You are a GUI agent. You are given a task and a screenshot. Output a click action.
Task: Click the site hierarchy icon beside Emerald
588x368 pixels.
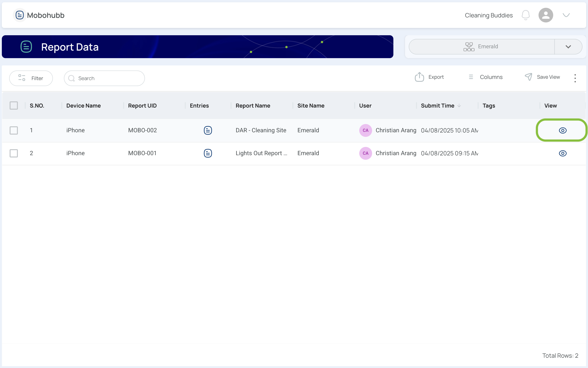point(469,47)
